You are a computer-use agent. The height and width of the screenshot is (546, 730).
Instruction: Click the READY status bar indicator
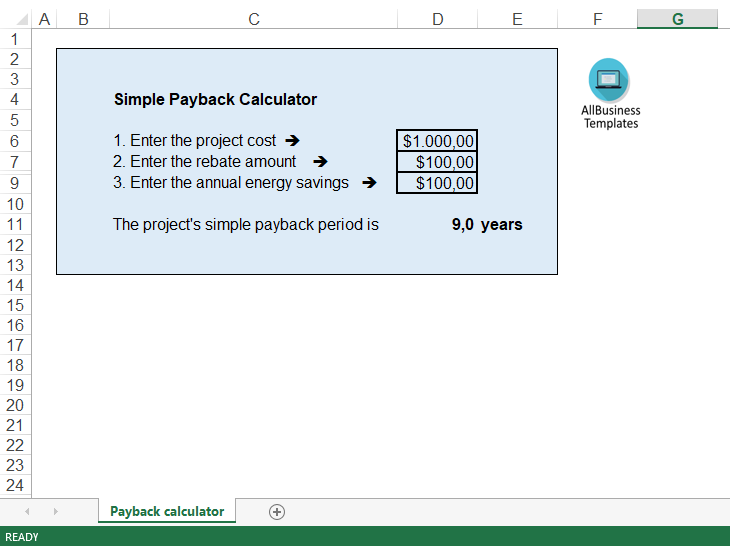pyautogui.click(x=21, y=537)
